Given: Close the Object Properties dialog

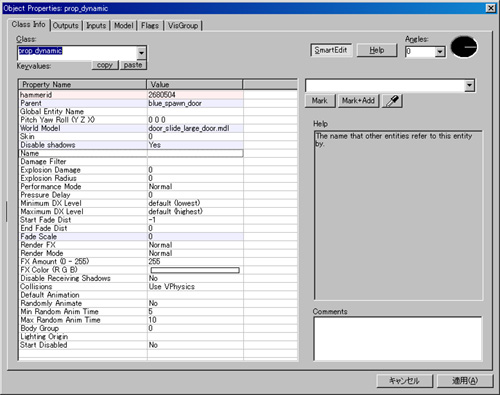Looking at the screenshot, I should [x=491, y=8].
